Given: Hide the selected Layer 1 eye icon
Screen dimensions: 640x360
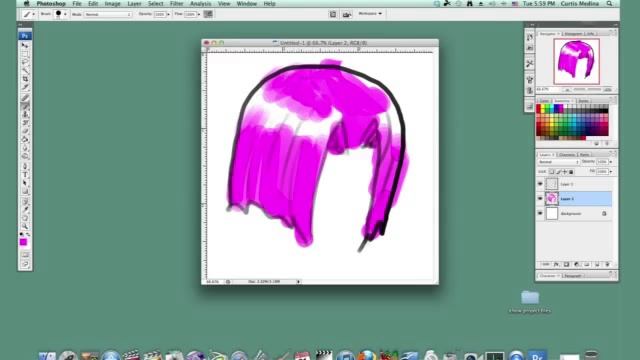Looking at the screenshot, I should [540, 199].
